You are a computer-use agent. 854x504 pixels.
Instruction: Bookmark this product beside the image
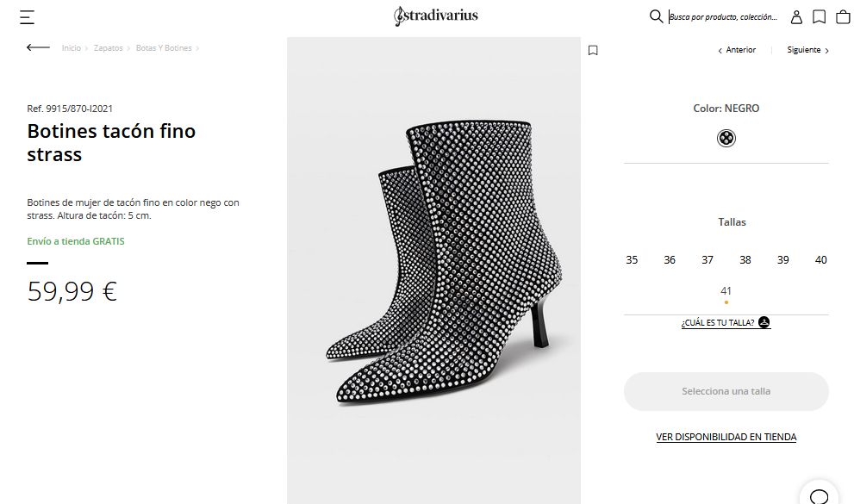click(x=593, y=50)
